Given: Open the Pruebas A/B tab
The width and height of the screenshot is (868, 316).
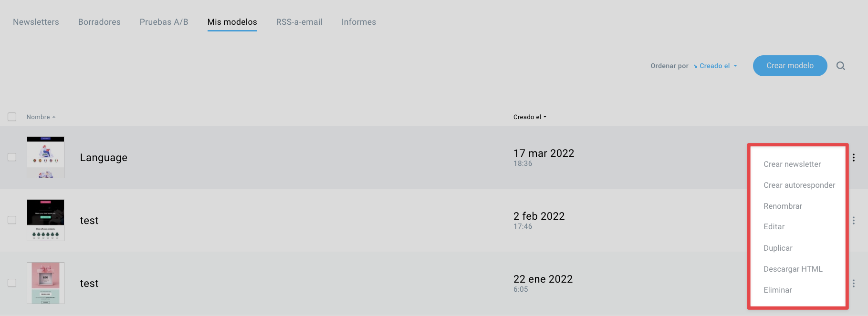Looking at the screenshot, I should point(164,22).
